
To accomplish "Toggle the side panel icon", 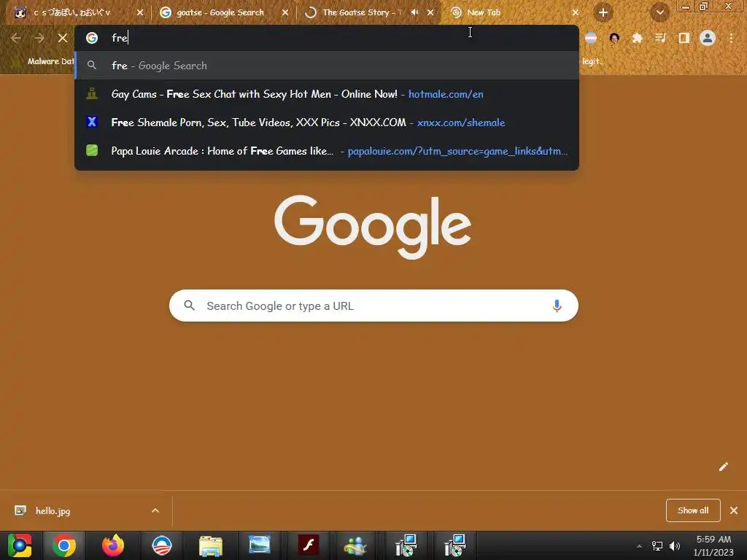I will tap(684, 38).
